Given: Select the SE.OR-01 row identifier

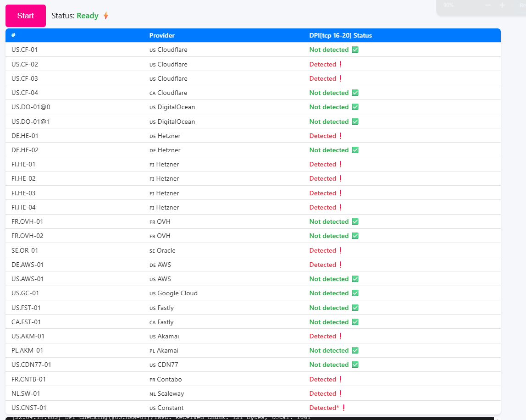Looking at the screenshot, I should [24, 251].
